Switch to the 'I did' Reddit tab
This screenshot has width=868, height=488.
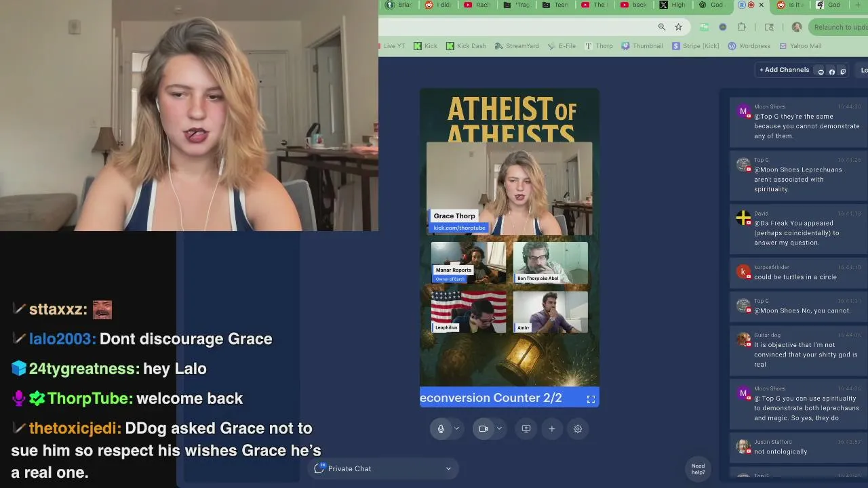coord(438,5)
